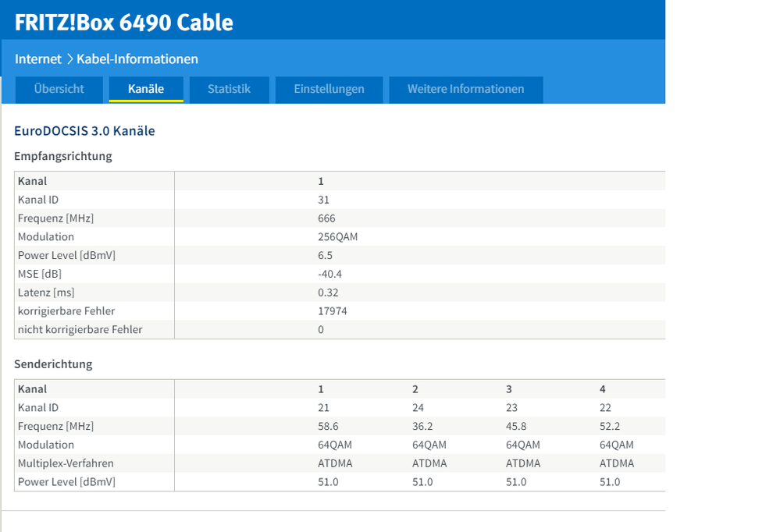This screenshot has width=780, height=532.
Task: Click the nicht korrigierbare Fehler label
Action: click(80, 330)
